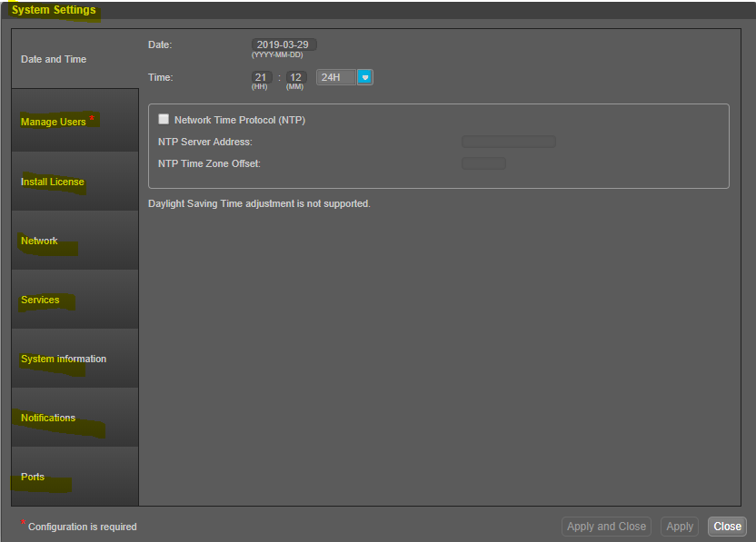This screenshot has height=542, width=756.
Task: Show the System information tab
Action: tap(75, 359)
